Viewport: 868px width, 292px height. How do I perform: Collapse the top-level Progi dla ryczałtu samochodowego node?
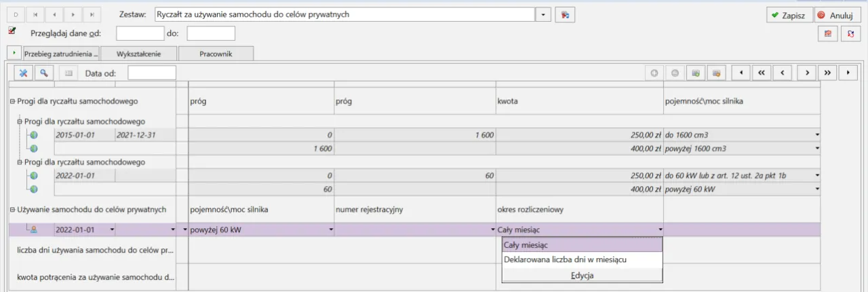(x=12, y=101)
